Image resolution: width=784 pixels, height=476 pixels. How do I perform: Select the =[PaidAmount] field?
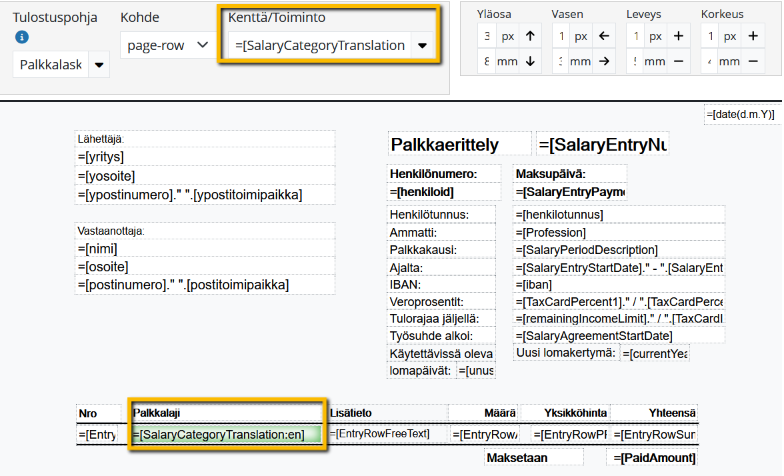click(656, 458)
